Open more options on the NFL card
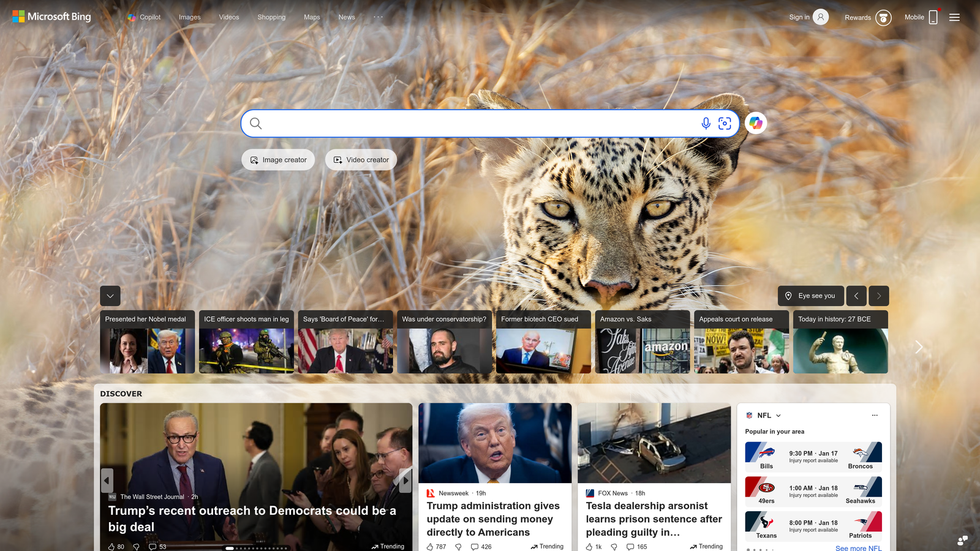This screenshot has width=980, height=551. click(875, 415)
